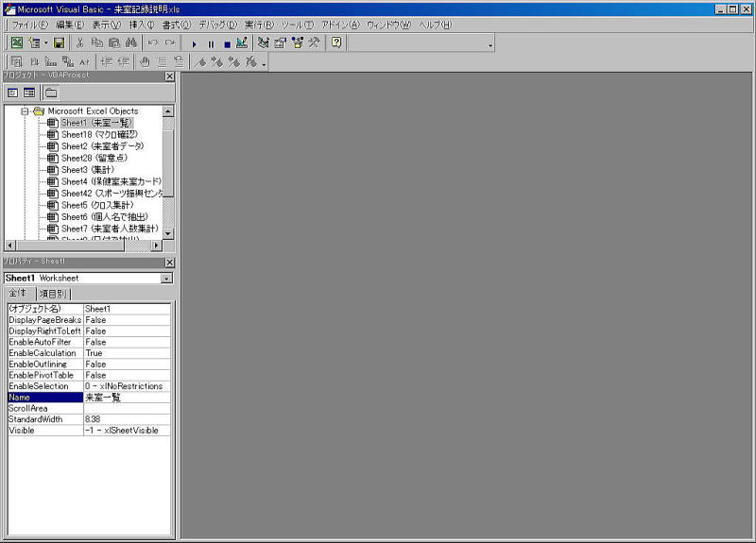Click the Parameter Info icon

[x=68, y=61]
